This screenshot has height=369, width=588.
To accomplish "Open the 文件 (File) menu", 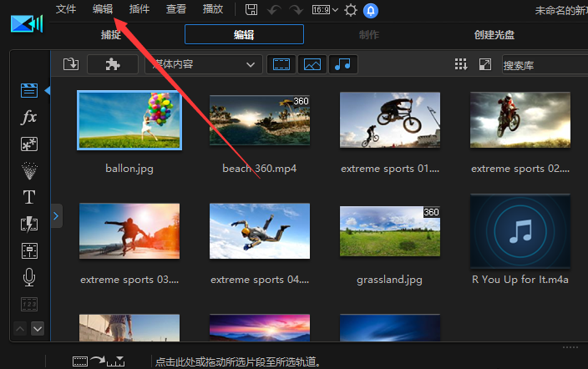I will (66, 9).
